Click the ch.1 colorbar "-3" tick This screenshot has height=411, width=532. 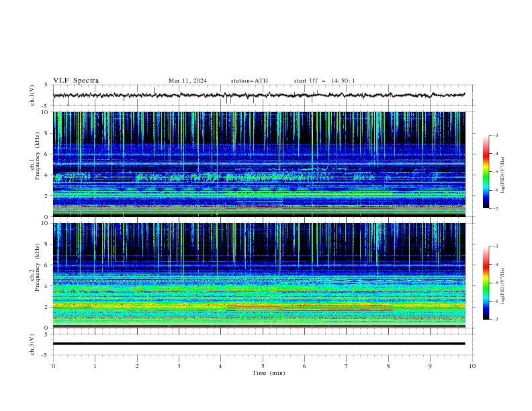tap(496, 135)
